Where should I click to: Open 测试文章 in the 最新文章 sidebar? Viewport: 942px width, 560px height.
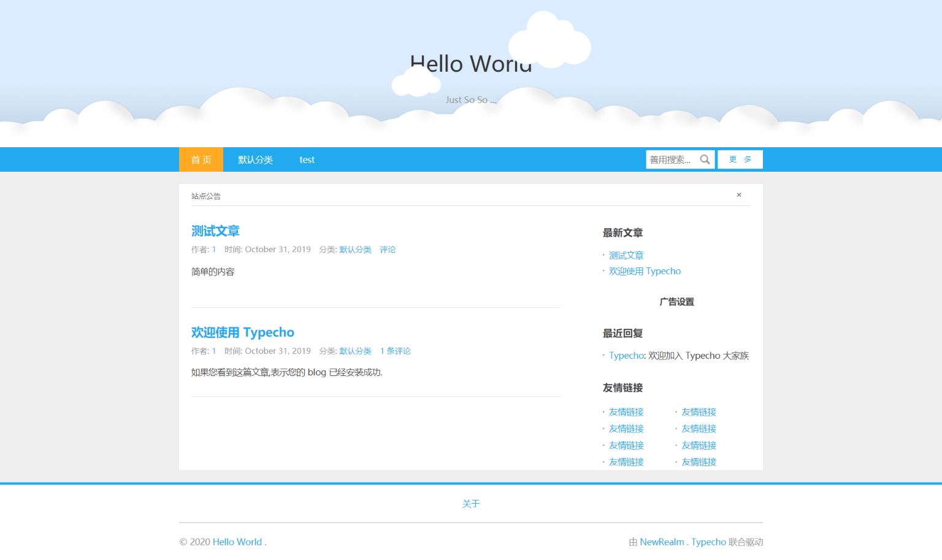[x=626, y=255]
